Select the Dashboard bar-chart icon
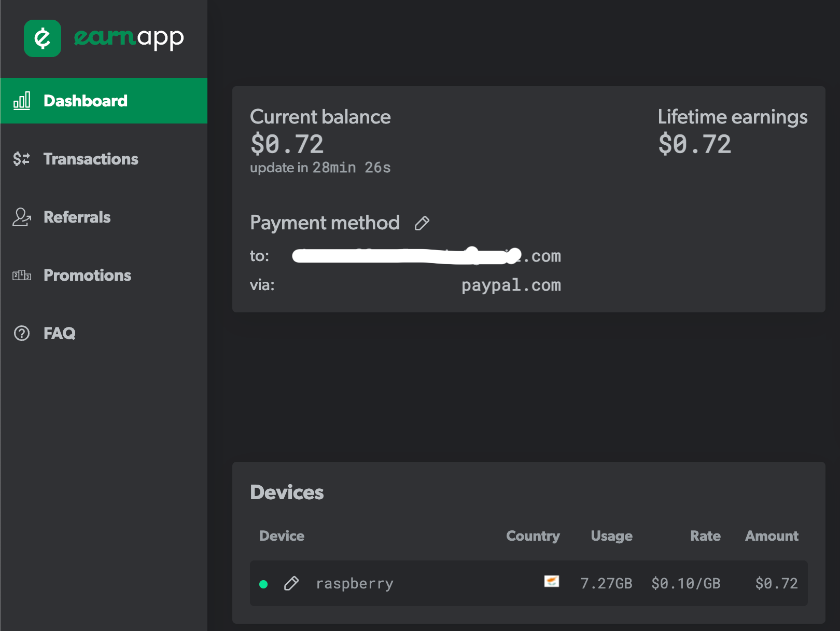 (21, 101)
